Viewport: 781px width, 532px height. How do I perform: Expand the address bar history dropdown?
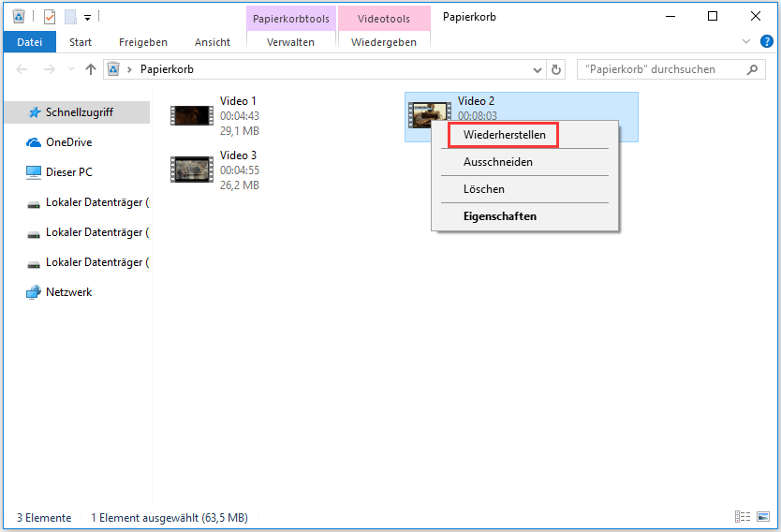tap(537, 69)
